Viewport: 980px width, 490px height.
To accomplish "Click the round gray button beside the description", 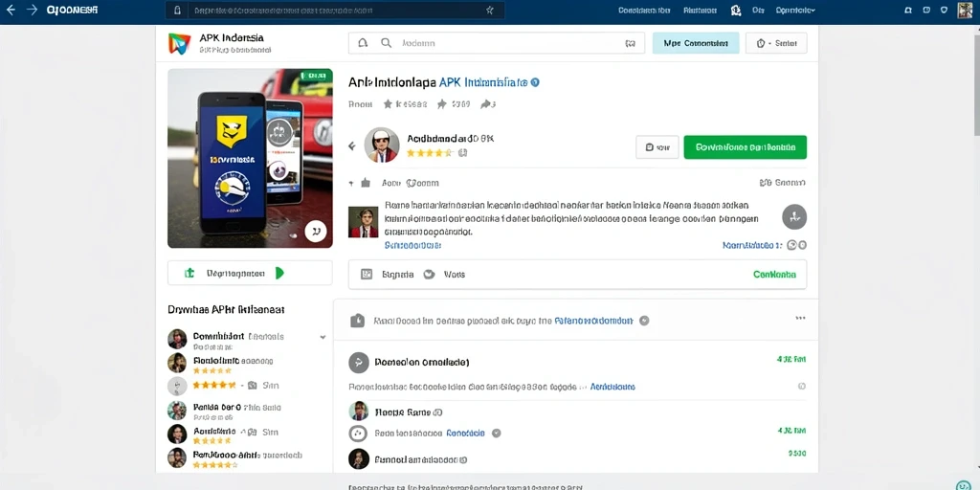I will click(794, 217).
